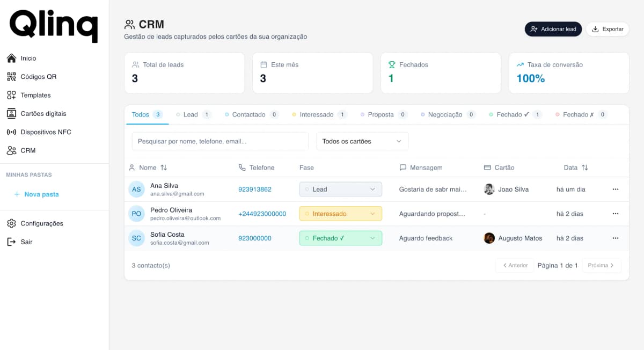This screenshot has height=350, width=644.
Task: Call Ana Silva's phone number link
Action: (x=255, y=189)
